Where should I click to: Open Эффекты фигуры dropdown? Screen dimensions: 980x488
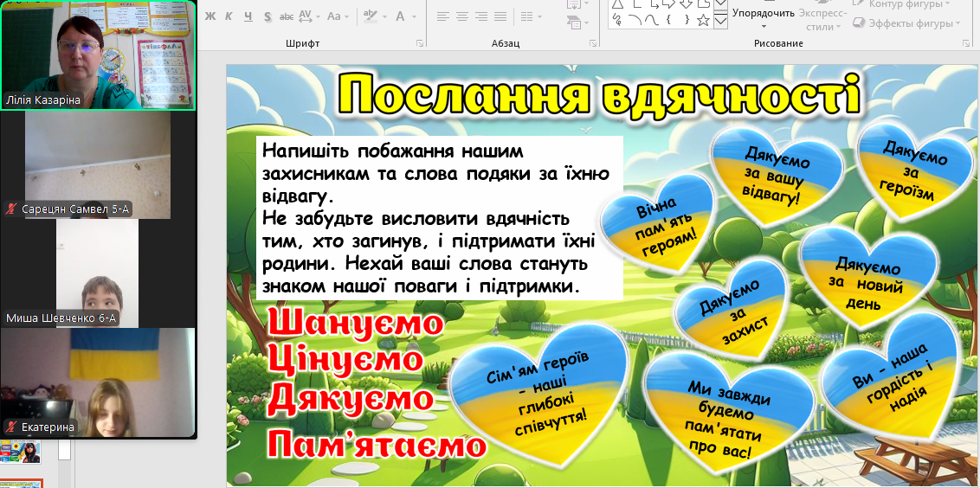pos(907,23)
